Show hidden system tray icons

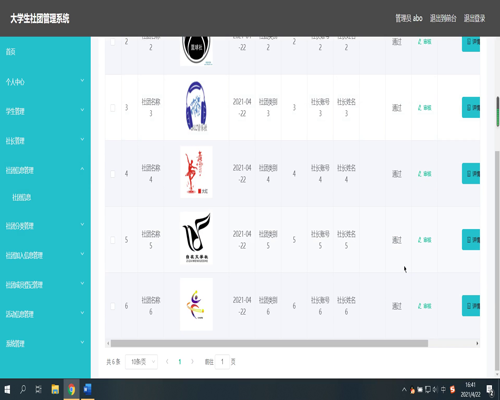(x=404, y=389)
